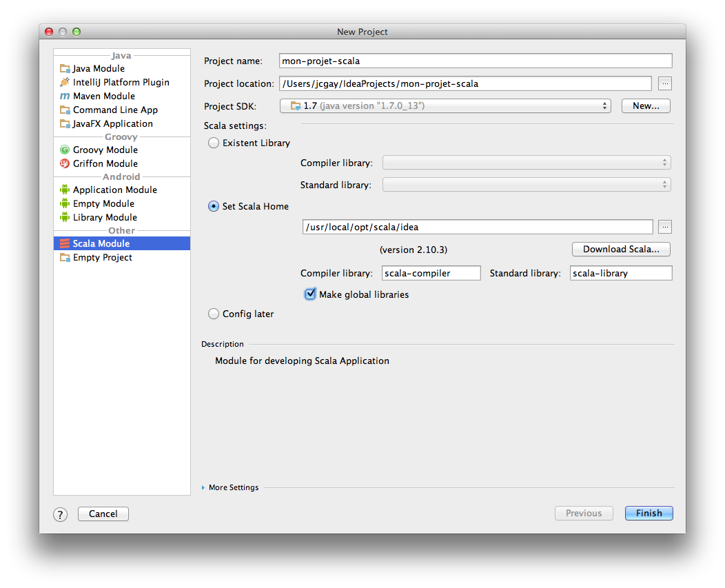Image resolution: width=725 pixels, height=588 pixels.
Task: Click the JavaFX Application icon
Action: click(x=65, y=124)
